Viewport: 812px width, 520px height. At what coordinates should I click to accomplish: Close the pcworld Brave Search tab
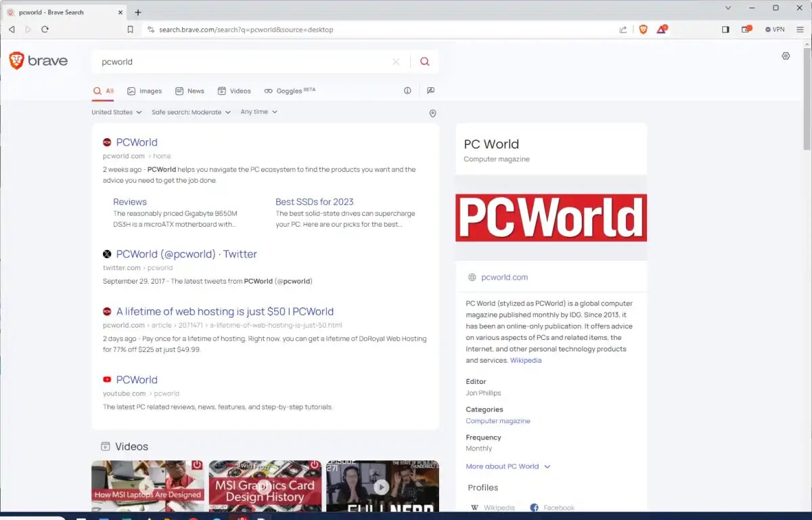coord(121,12)
